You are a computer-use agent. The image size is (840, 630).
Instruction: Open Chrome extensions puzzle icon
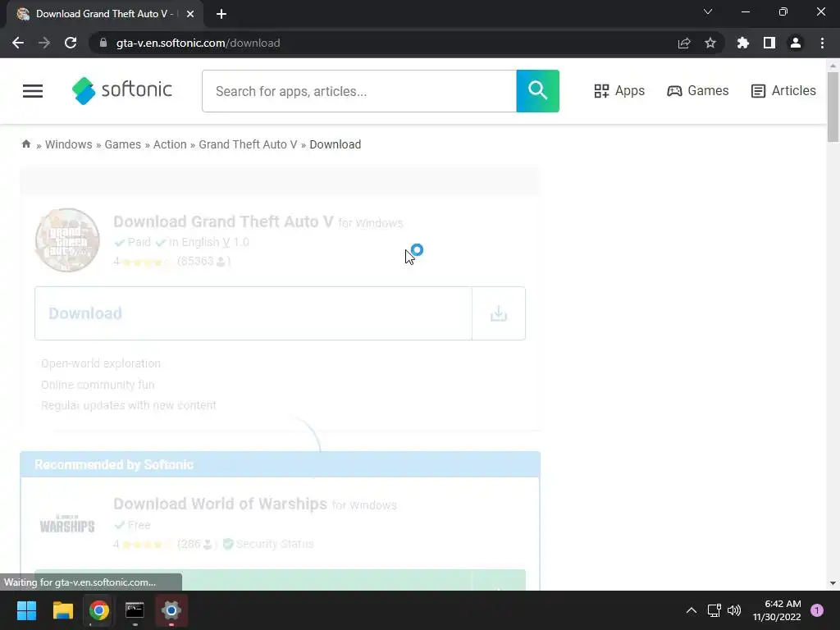point(743,43)
